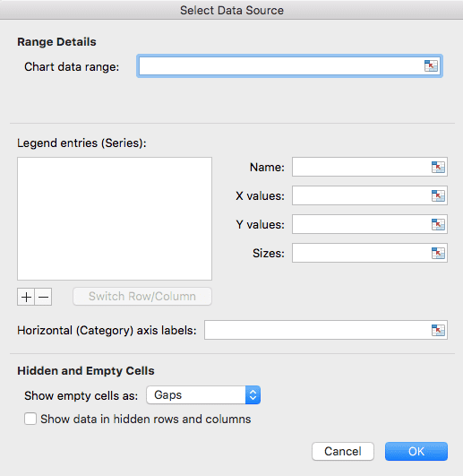Add a new series with plus button

(26, 297)
